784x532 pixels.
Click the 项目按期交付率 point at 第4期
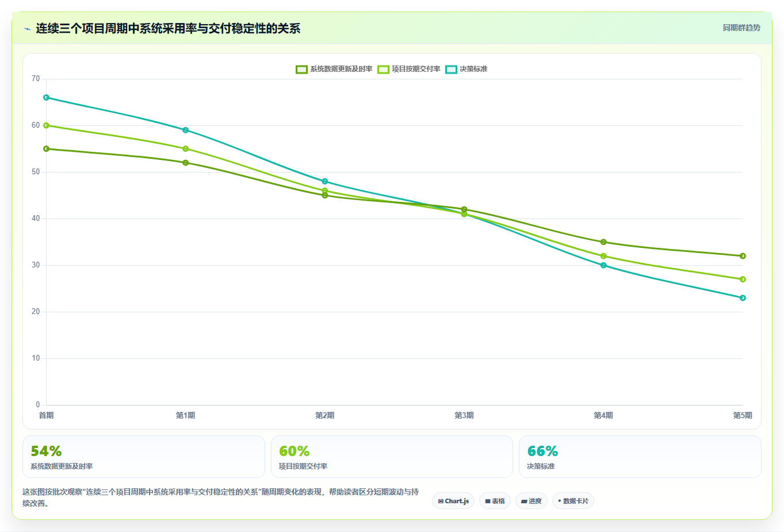click(x=603, y=256)
